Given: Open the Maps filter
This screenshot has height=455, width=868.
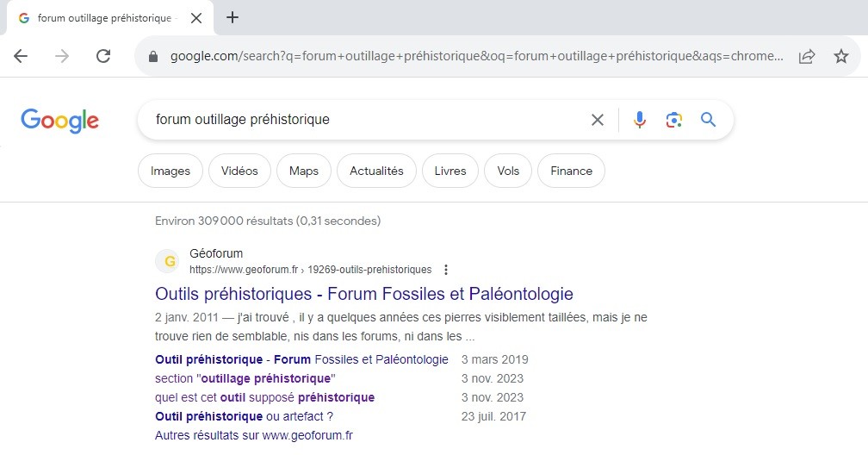Looking at the screenshot, I should 304,171.
